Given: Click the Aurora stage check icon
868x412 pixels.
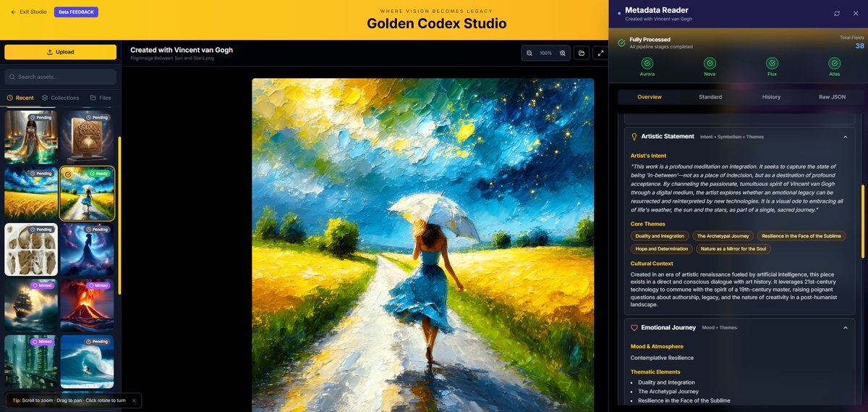Looking at the screenshot, I should click(647, 63).
